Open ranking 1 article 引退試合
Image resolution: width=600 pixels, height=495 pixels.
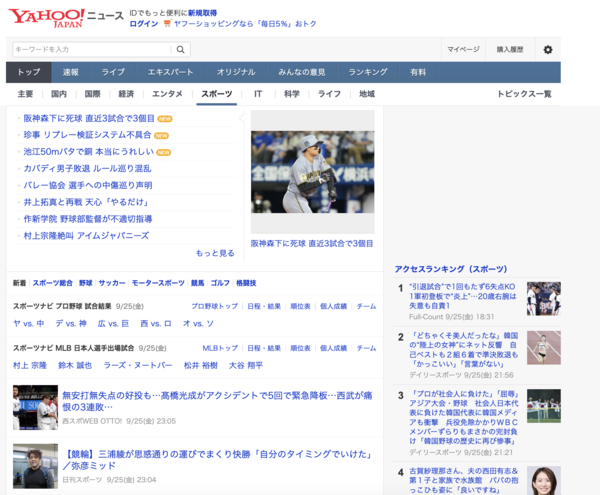[463, 296]
